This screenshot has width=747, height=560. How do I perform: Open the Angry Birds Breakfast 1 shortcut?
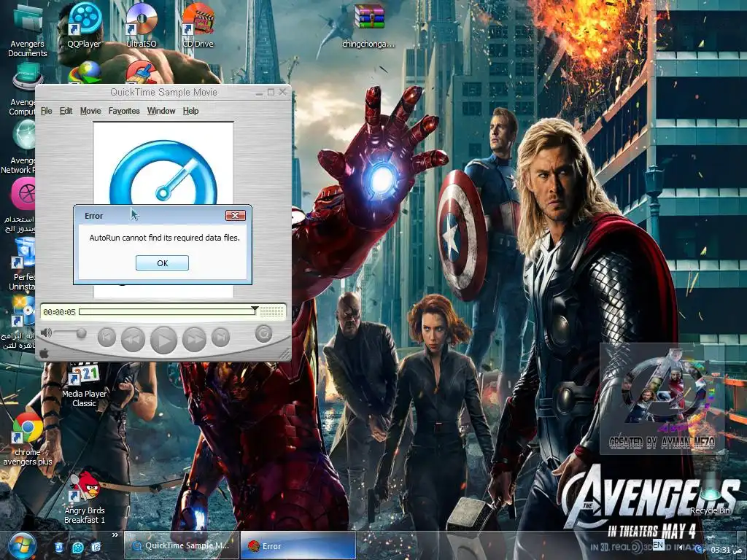(x=85, y=497)
